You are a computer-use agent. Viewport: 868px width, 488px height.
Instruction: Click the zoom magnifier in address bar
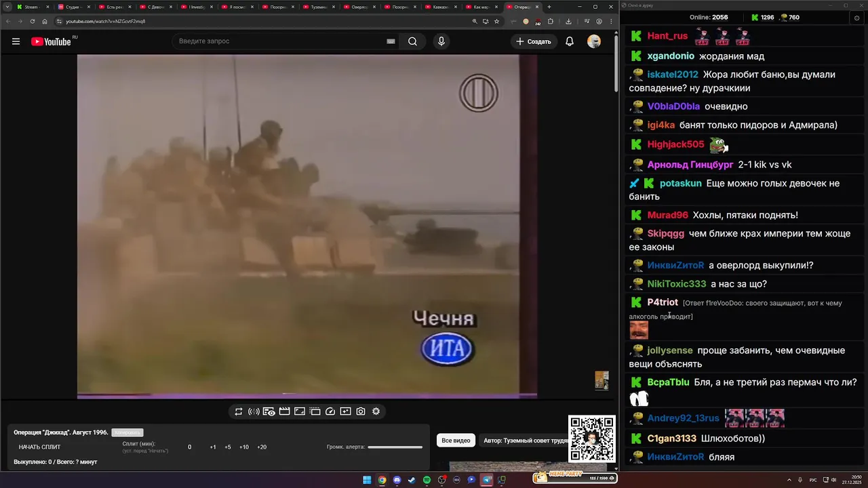point(475,21)
